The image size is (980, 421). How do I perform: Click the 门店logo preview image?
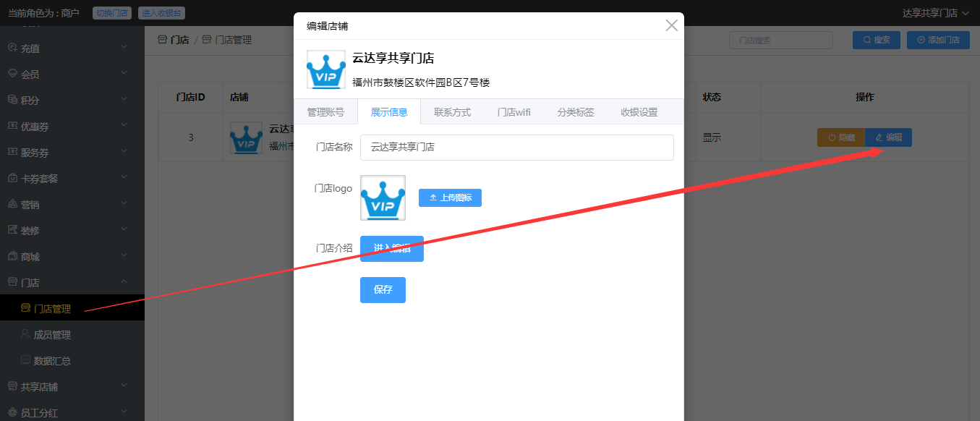point(383,197)
